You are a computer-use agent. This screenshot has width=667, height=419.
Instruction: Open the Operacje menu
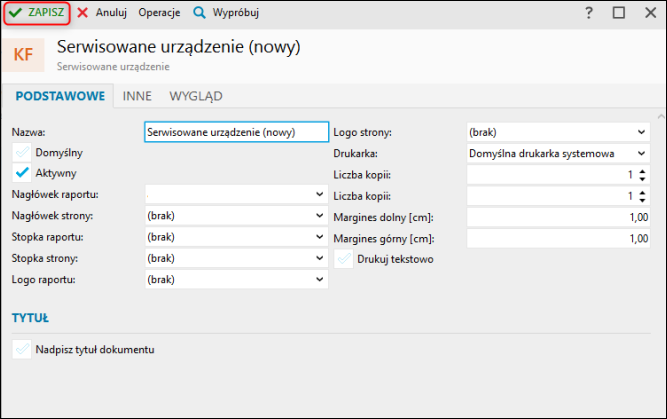159,13
